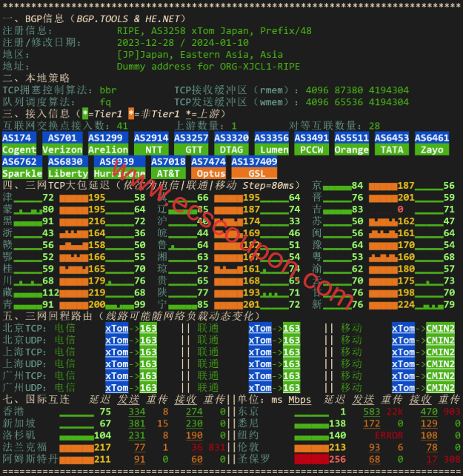Click the AS6453 TATA badge
Screen dimensions: 463x476
392,144
